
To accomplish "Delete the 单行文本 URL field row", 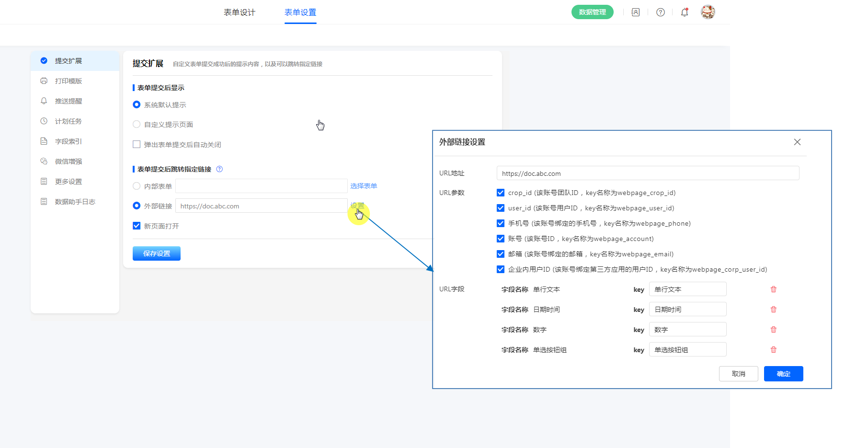I will point(773,289).
